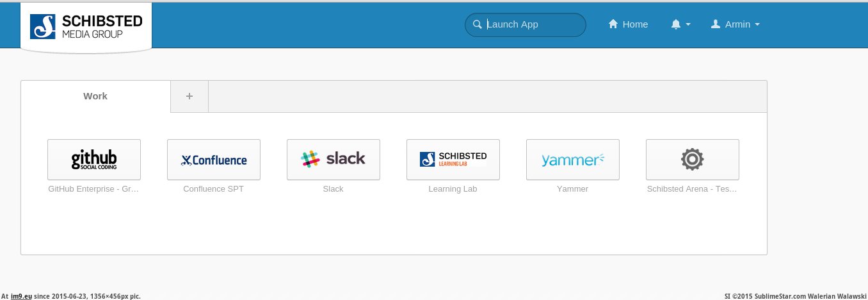
Task: Add a new tab with plus
Action: (x=189, y=96)
